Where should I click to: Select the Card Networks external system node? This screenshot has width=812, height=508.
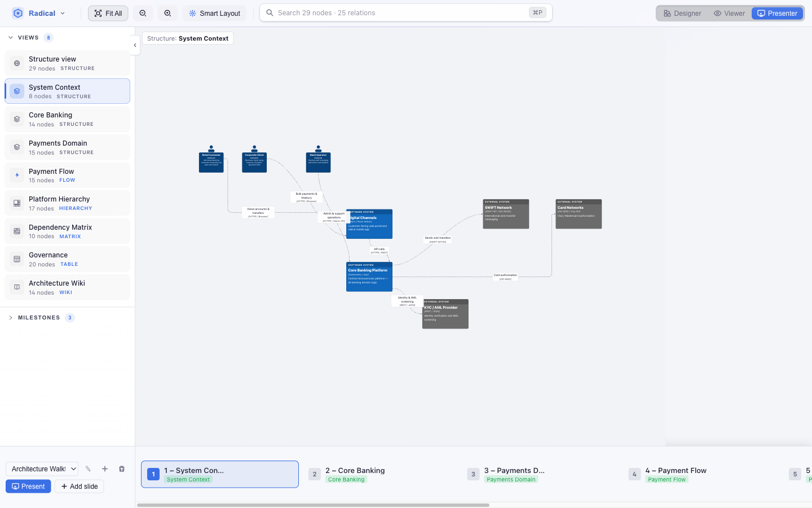click(x=579, y=214)
